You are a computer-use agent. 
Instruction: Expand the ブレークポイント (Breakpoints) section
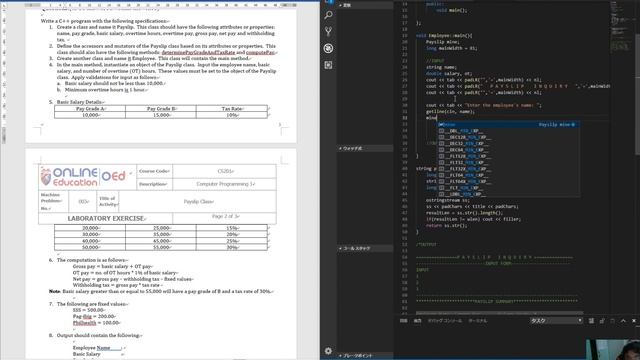[365, 356]
